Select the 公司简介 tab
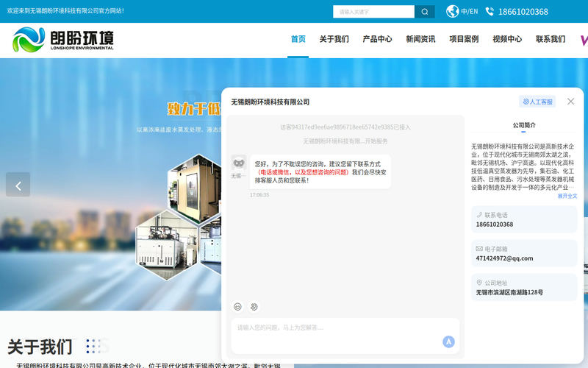588x368 pixels. [524, 125]
